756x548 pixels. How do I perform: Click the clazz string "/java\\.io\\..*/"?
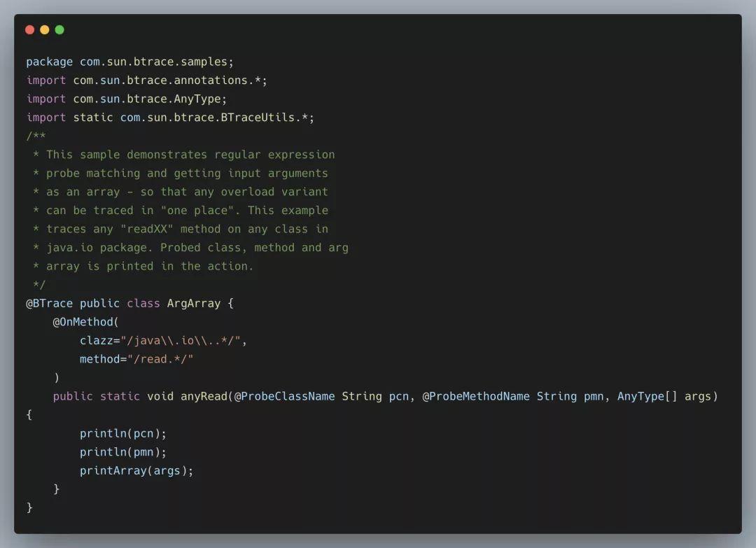point(181,341)
